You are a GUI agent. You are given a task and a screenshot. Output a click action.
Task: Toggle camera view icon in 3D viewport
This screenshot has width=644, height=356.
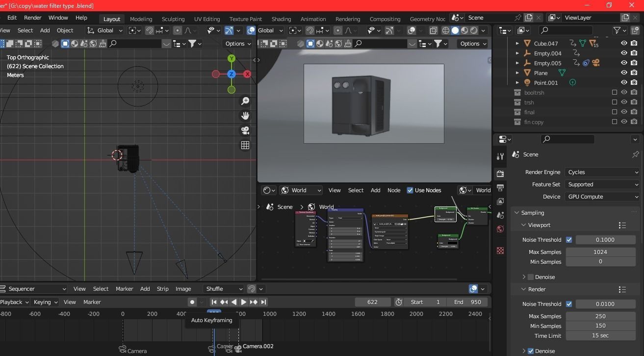point(245,130)
